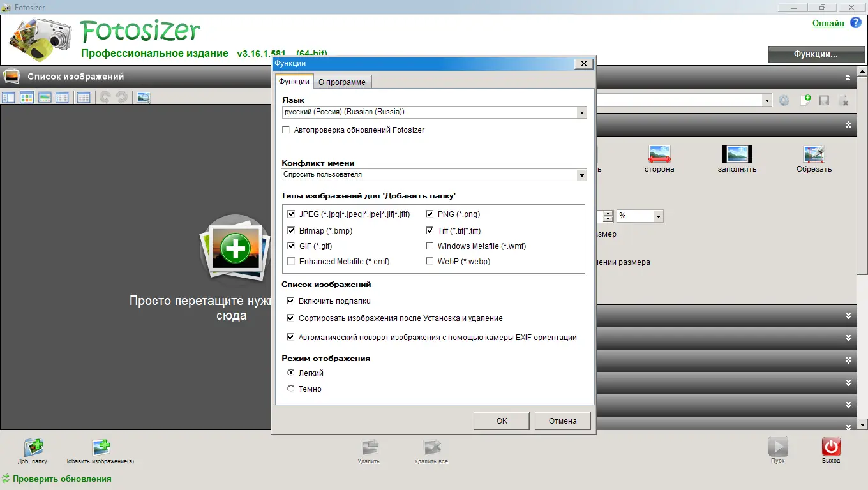The image size is (868, 490).
Task: Enable WebP (*.webp) checkbox
Action: tap(430, 261)
